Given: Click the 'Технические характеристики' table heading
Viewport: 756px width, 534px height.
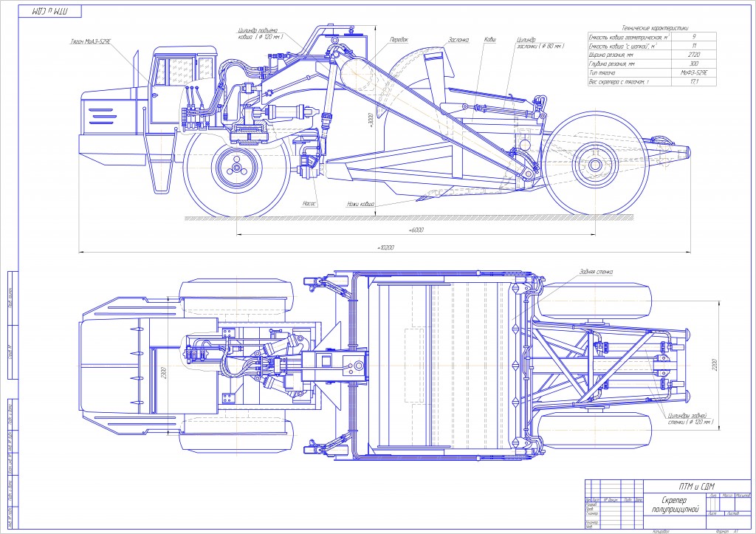Looking at the screenshot, I should 655,28.
